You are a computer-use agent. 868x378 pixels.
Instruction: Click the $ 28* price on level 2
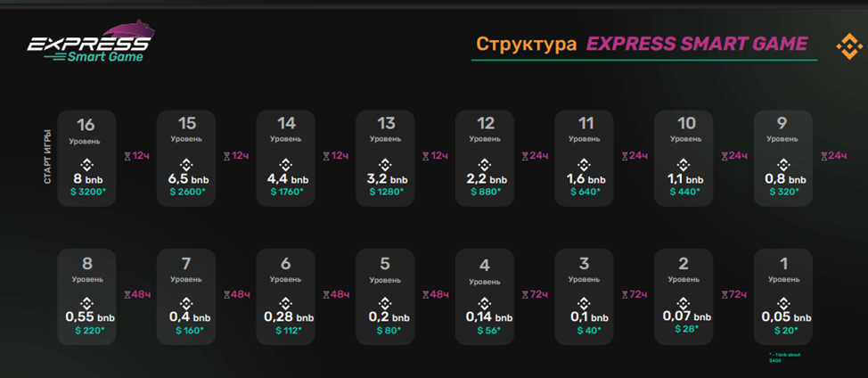click(684, 329)
